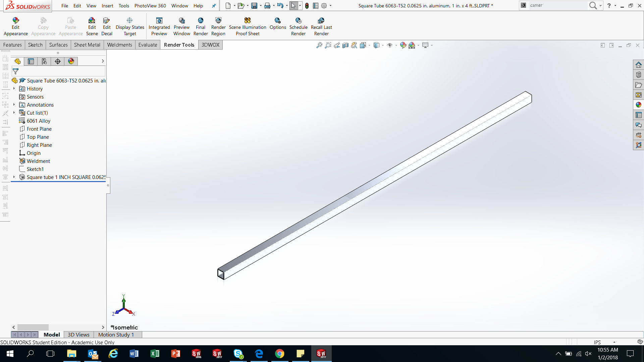Open the Final Render tool

[x=201, y=26]
